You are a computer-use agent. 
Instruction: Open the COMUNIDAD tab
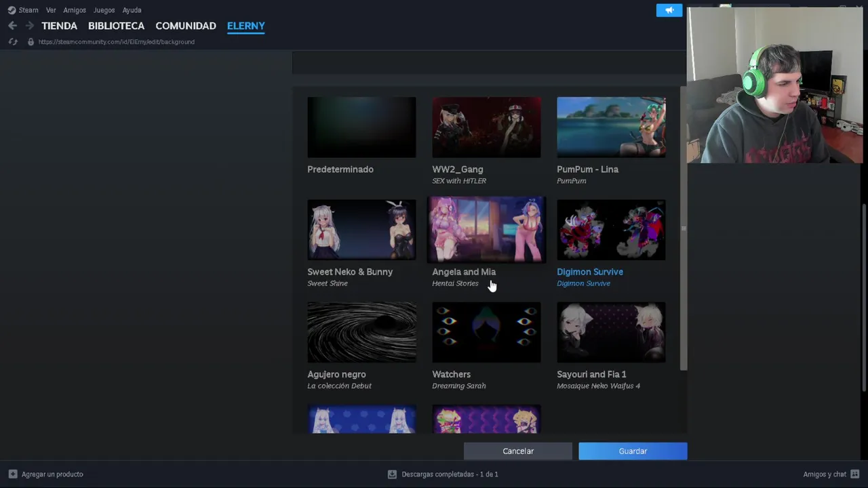coord(186,26)
